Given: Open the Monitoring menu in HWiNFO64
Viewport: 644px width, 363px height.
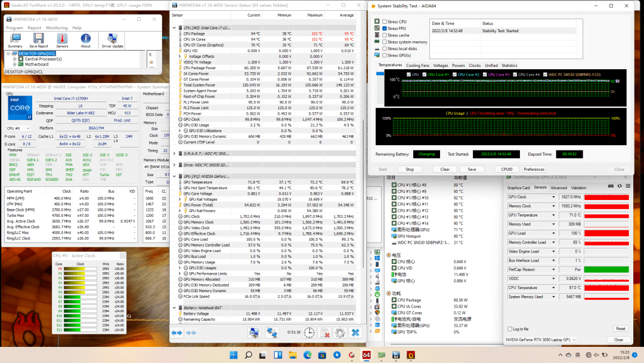Looking at the screenshot, I should click(57, 28).
